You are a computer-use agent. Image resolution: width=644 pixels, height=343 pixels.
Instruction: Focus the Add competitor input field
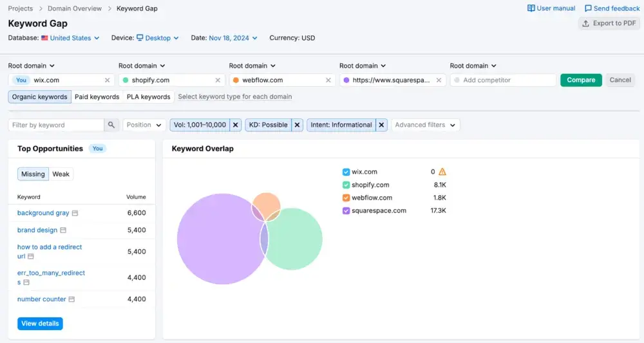pyautogui.click(x=503, y=80)
